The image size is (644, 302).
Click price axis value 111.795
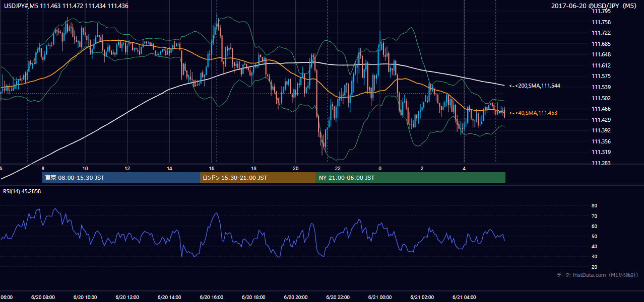(x=601, y=11)
